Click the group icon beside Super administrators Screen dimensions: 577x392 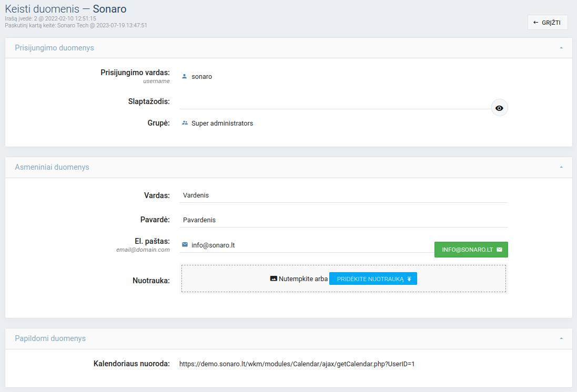[185, 123]
